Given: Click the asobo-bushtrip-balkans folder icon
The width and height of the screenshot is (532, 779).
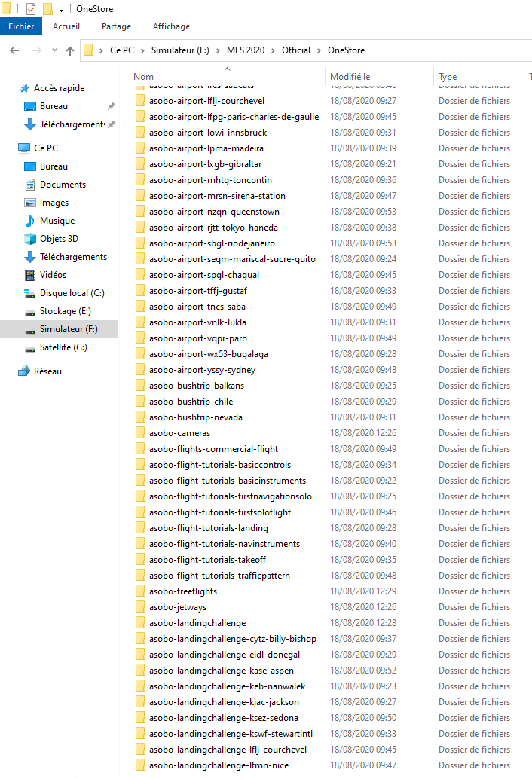Looking at the screenshot, I should (x=141, y=386).
